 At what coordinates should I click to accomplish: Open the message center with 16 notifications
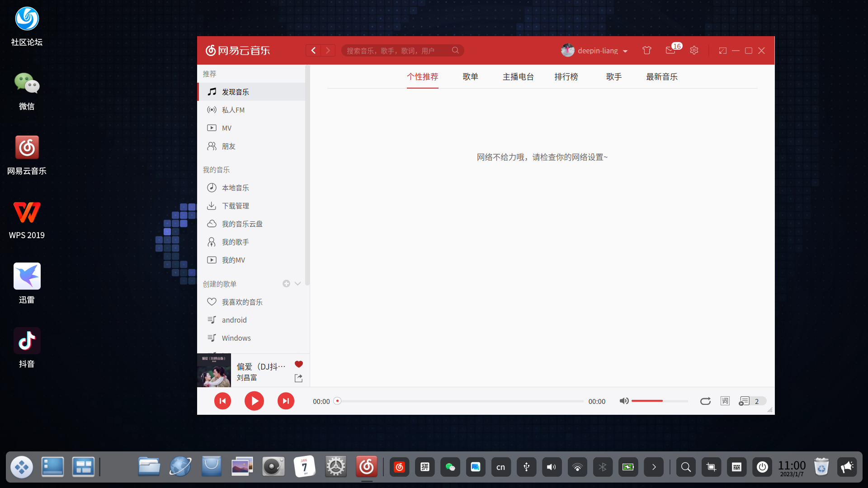pos(670,50)
